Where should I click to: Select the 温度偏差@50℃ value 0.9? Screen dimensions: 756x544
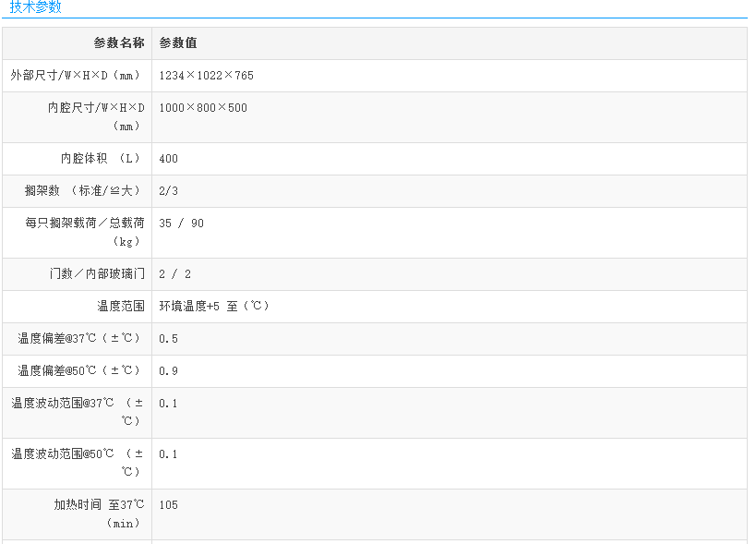click(x=169, y=371)
